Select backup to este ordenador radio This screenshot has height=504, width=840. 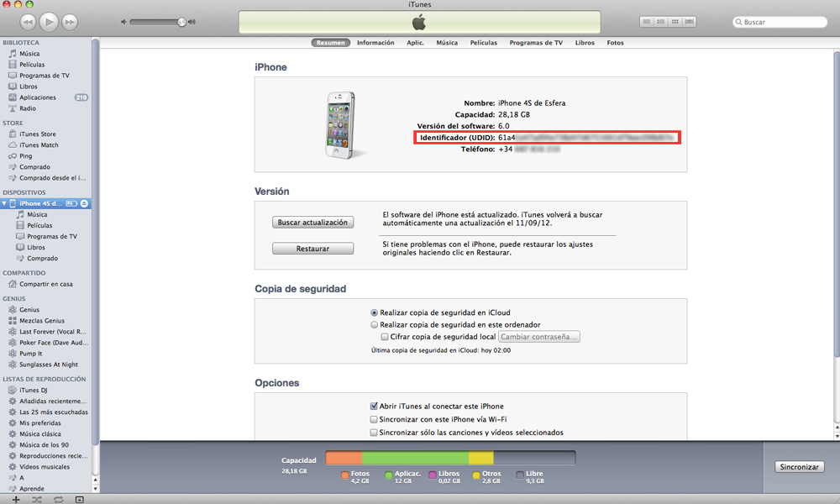(374, 324)
